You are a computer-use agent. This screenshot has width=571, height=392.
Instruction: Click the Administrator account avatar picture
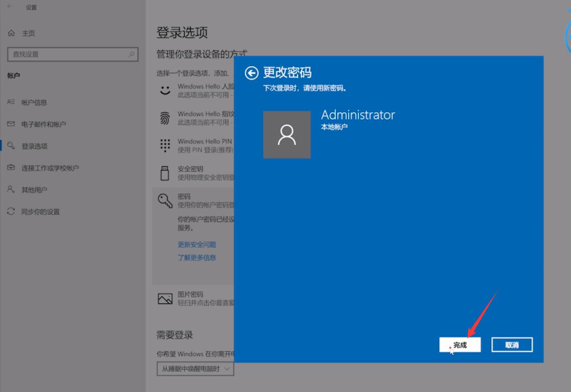point(287,135)
